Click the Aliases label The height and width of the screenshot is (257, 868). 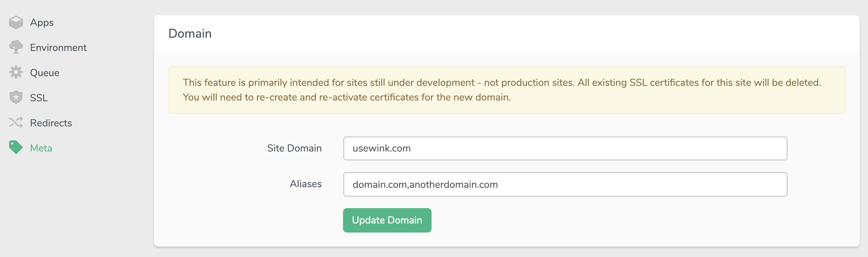coord(306,184)
